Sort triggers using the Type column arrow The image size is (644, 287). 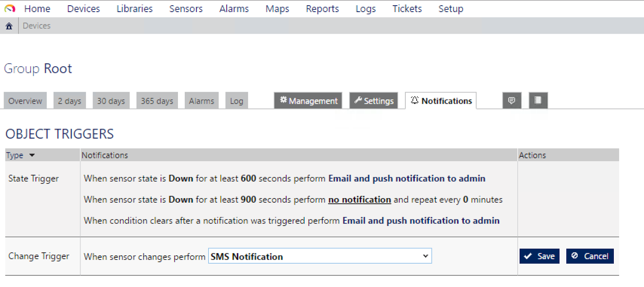(x=32, y=155)
